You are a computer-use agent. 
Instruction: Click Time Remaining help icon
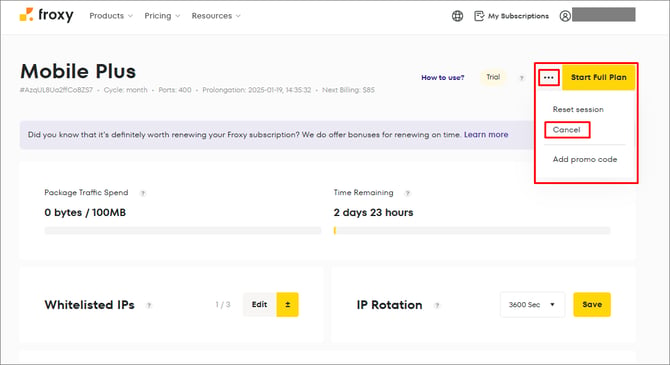(408, 193)
